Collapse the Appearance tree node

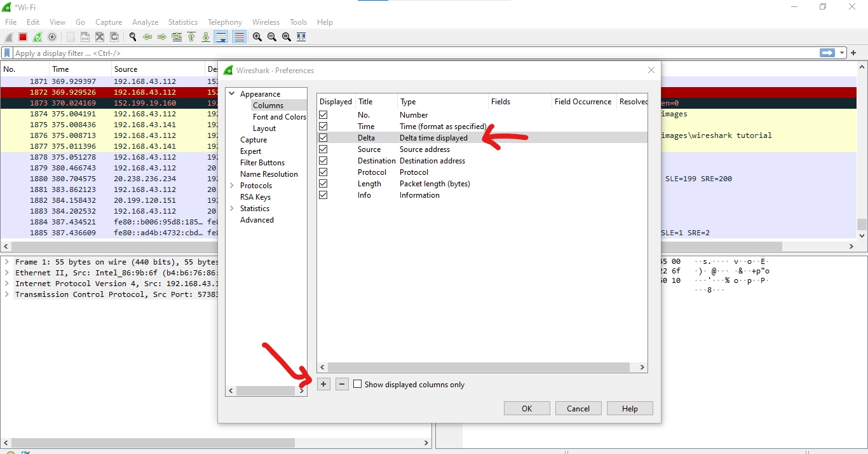point(232,94)
